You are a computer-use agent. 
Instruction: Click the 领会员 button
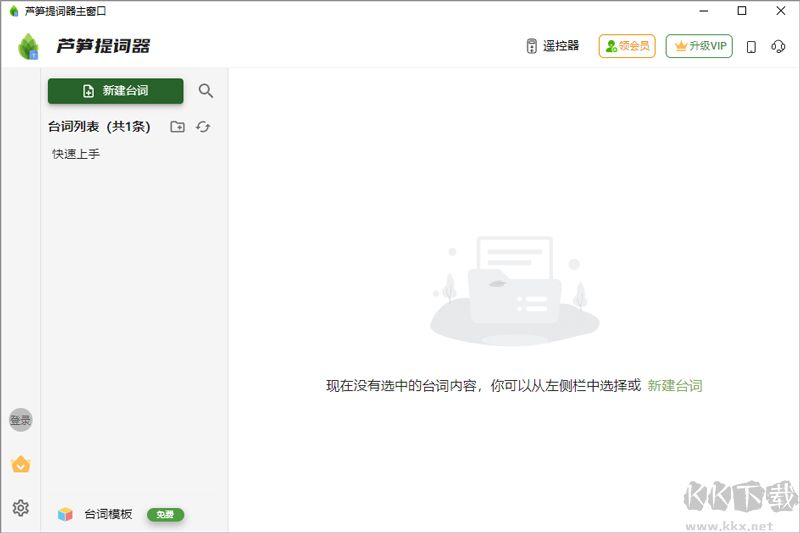pos(627,46)
